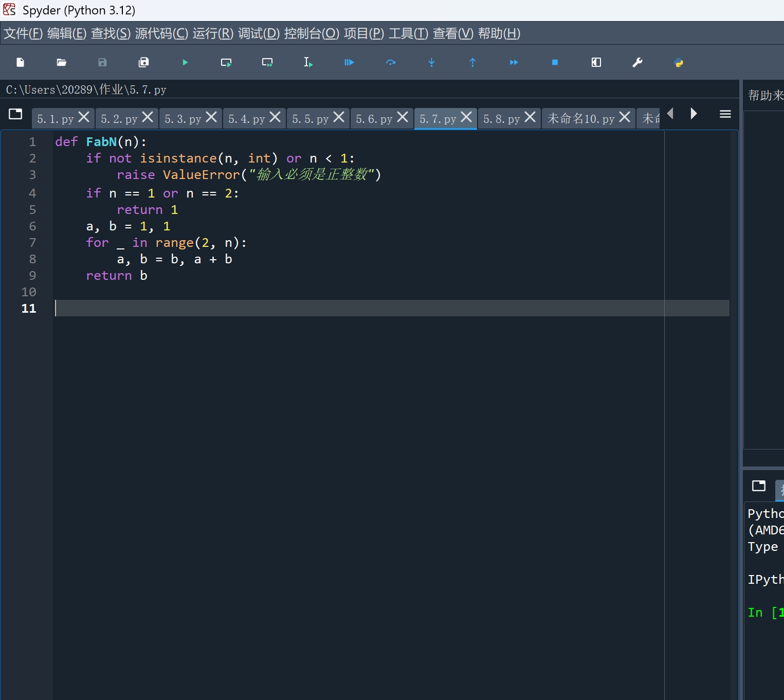Switch to 5.6.py tab
The height and width of the screenshot is (700, 784).
point(374,119)
